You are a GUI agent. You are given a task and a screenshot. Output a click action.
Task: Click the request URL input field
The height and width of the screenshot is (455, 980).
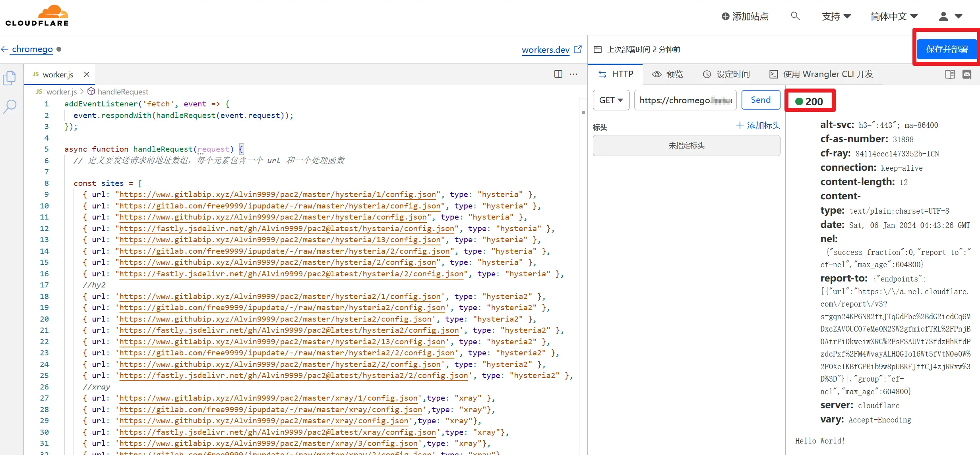[685, 100]
